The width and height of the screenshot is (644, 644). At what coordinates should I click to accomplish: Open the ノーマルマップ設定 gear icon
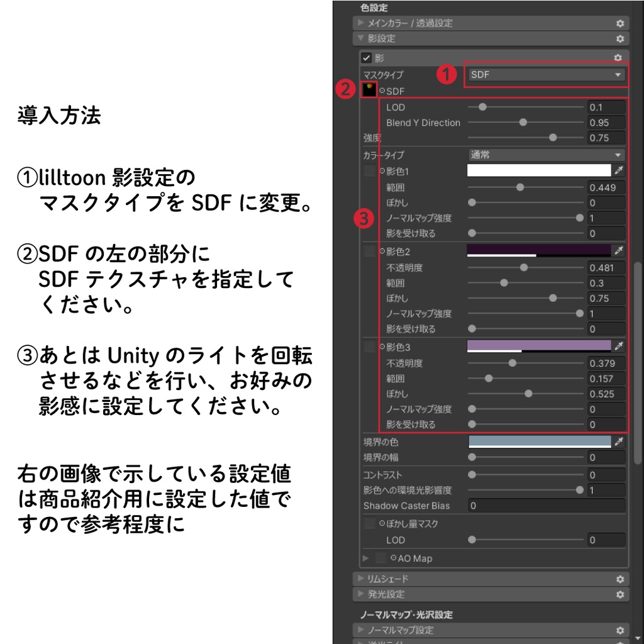(620, 630)
